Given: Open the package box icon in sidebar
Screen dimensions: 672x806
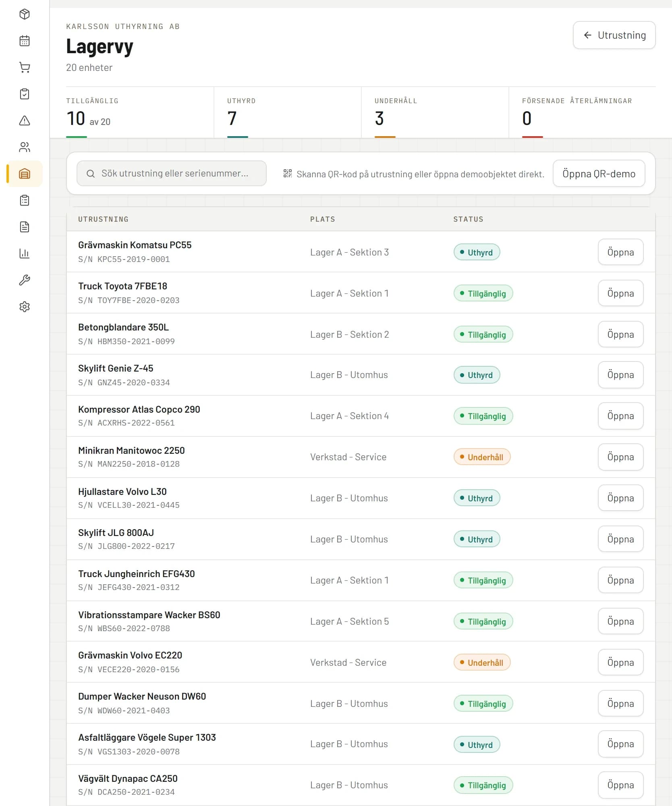Looking at the screenshot, I should (25, 15).
